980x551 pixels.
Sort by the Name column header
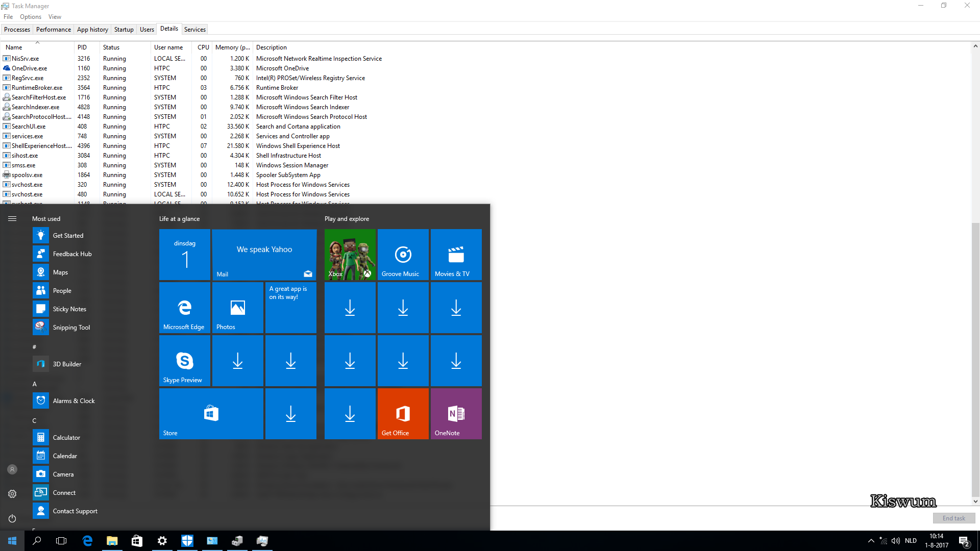click(x=37, y=47)
